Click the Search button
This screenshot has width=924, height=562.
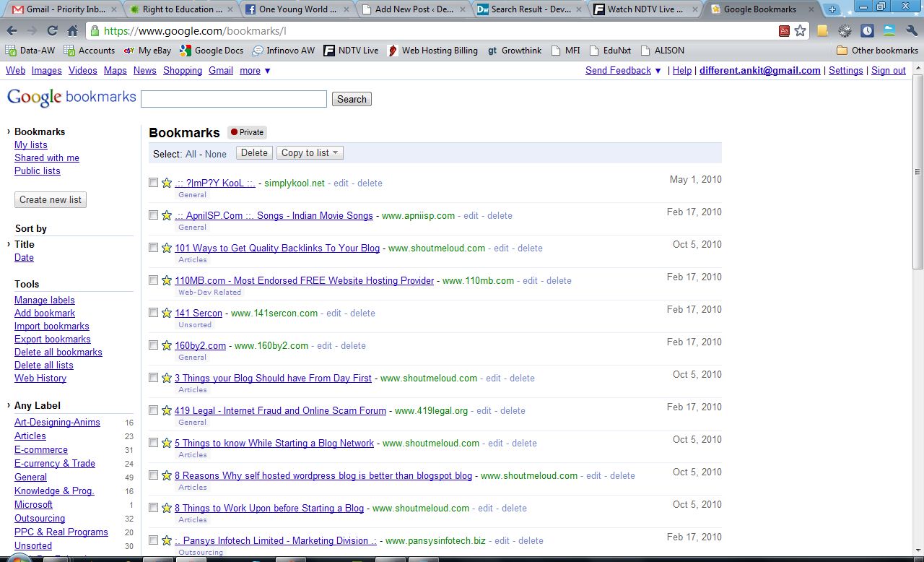click(x=352, y=100)
